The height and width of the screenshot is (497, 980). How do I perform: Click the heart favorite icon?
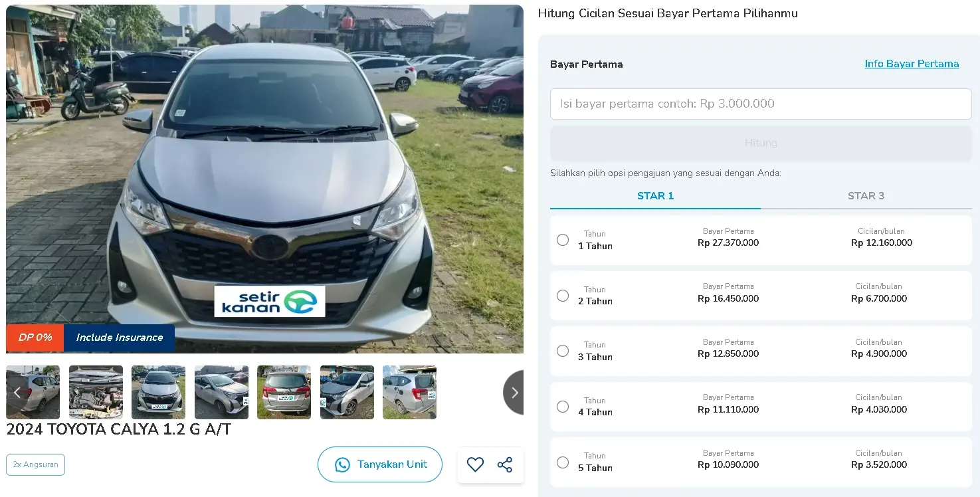coord(475,464)
